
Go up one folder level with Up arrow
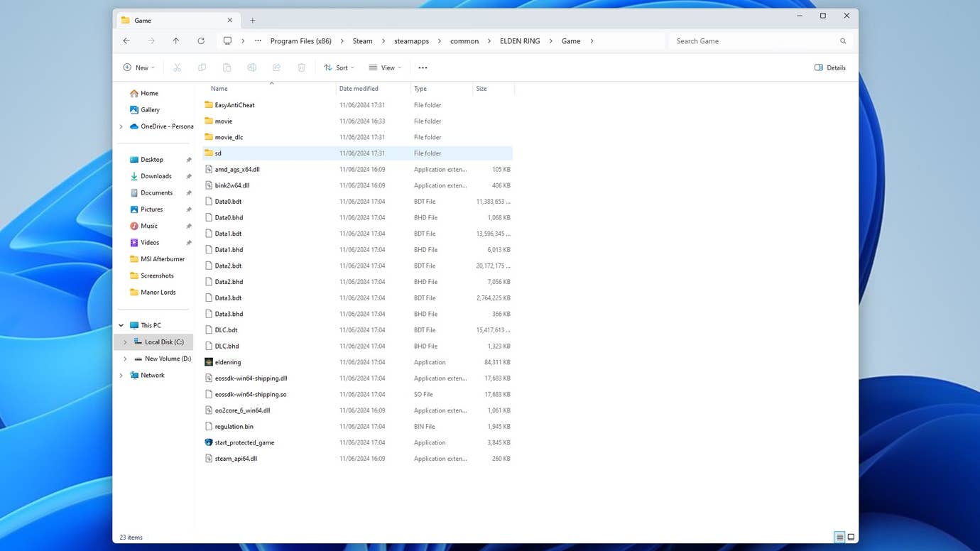[176, 41]
